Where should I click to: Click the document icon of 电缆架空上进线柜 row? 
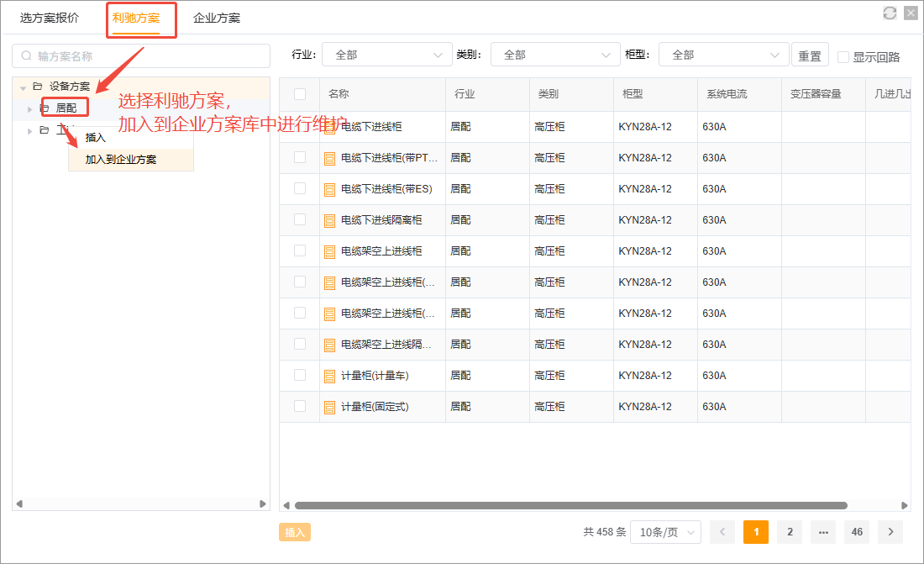point(329,252)
